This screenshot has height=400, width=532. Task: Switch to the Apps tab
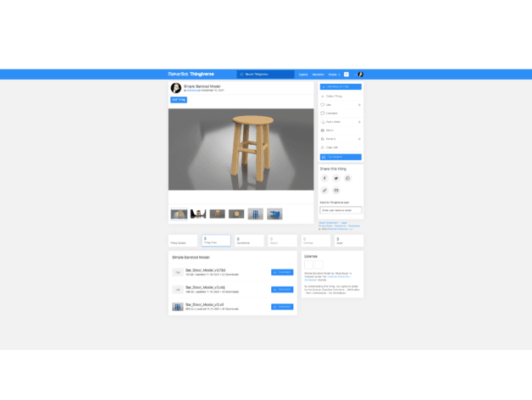[349, 241]
